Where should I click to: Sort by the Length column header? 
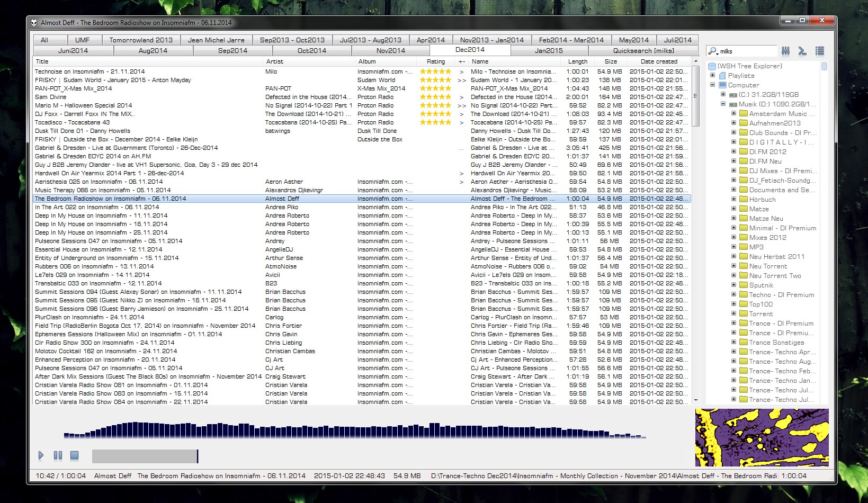[x=578, y=61]
